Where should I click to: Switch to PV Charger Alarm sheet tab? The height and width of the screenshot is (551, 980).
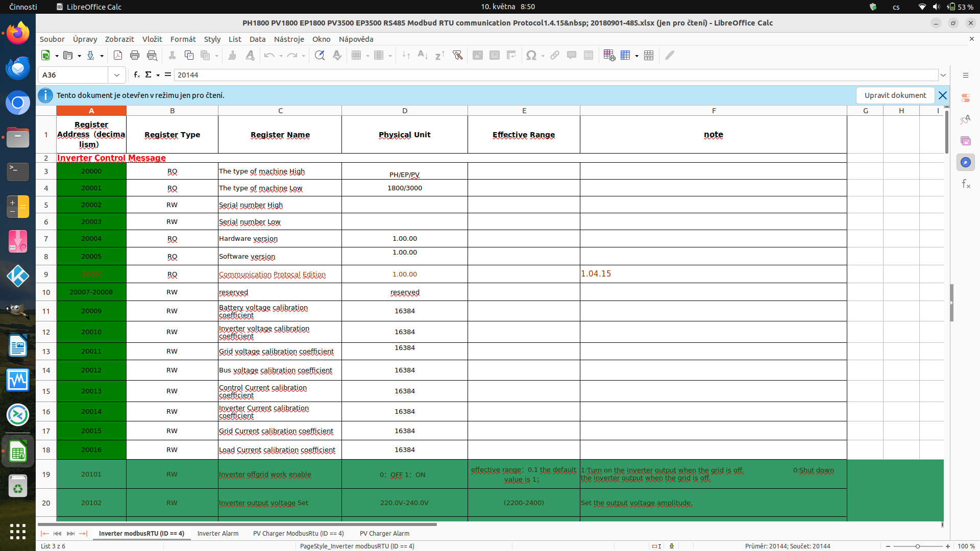click(384, 533)
